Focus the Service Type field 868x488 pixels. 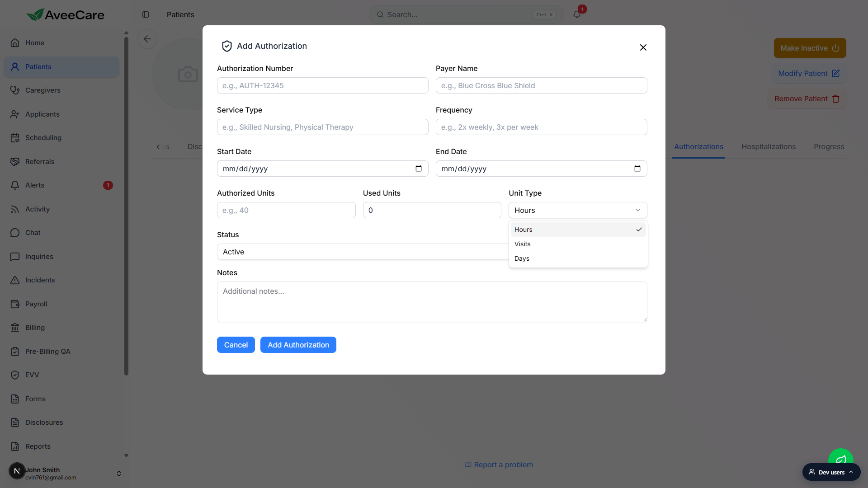click(x=322, y=127)
